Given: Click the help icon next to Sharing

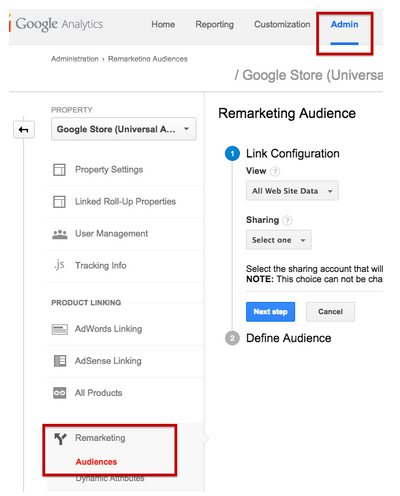Looking at the screenshot, I should 287,220.
